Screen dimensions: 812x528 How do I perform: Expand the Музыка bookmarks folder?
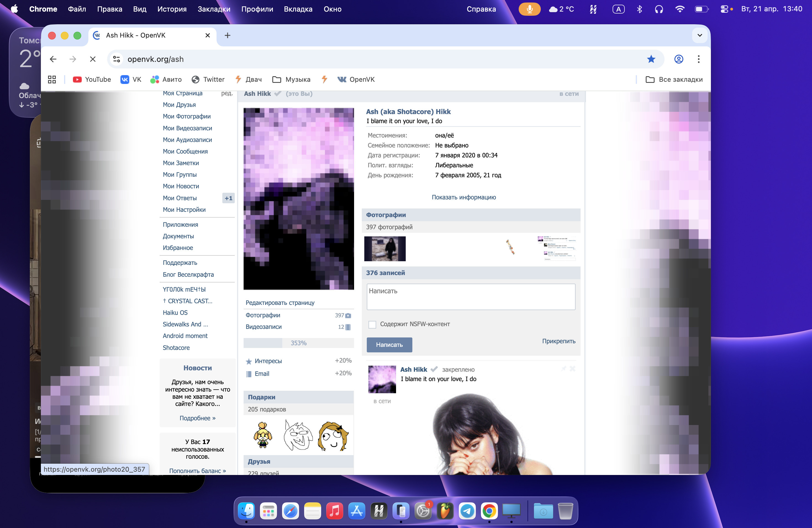291,80
